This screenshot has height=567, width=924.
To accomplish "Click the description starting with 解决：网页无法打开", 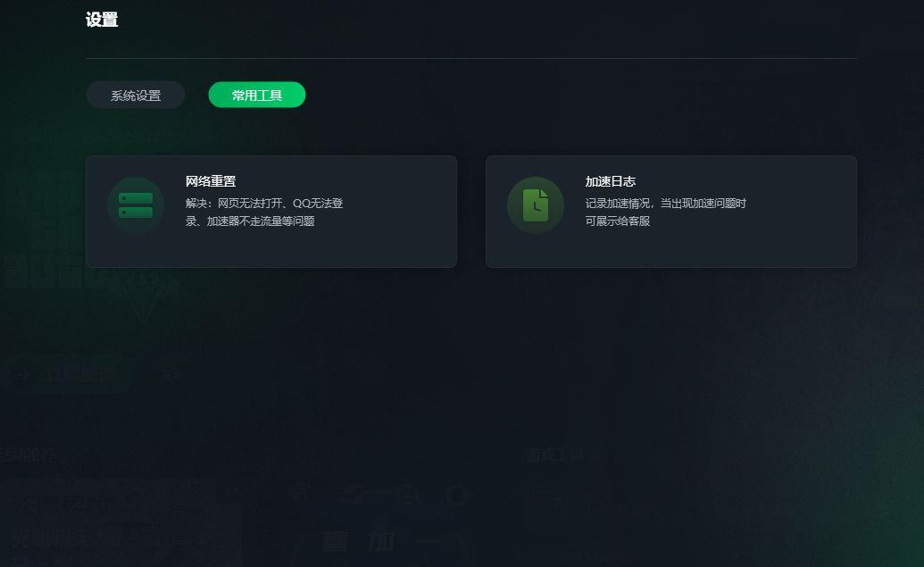I will point(264,204).
